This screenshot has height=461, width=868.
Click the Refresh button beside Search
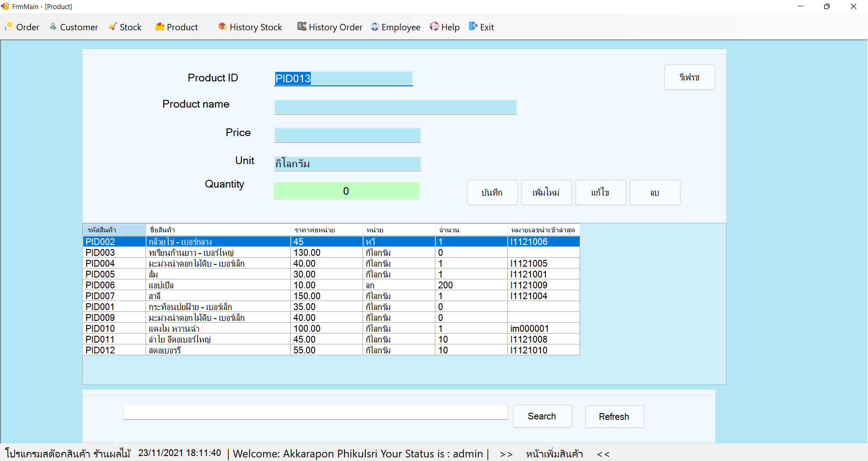click(614, 417)
